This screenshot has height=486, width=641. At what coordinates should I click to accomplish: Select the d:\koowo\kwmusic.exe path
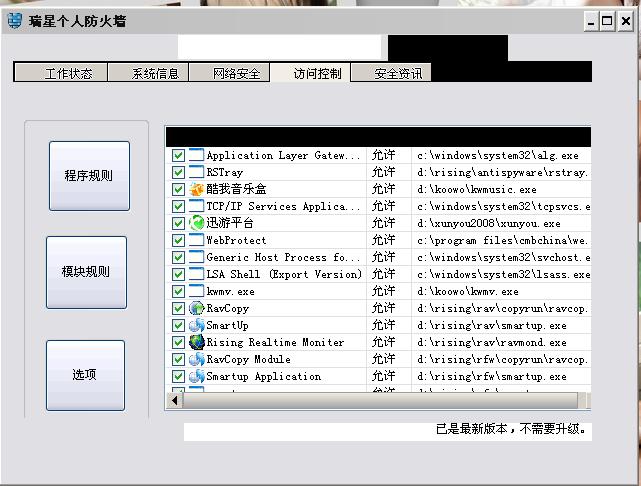(477, 190)
